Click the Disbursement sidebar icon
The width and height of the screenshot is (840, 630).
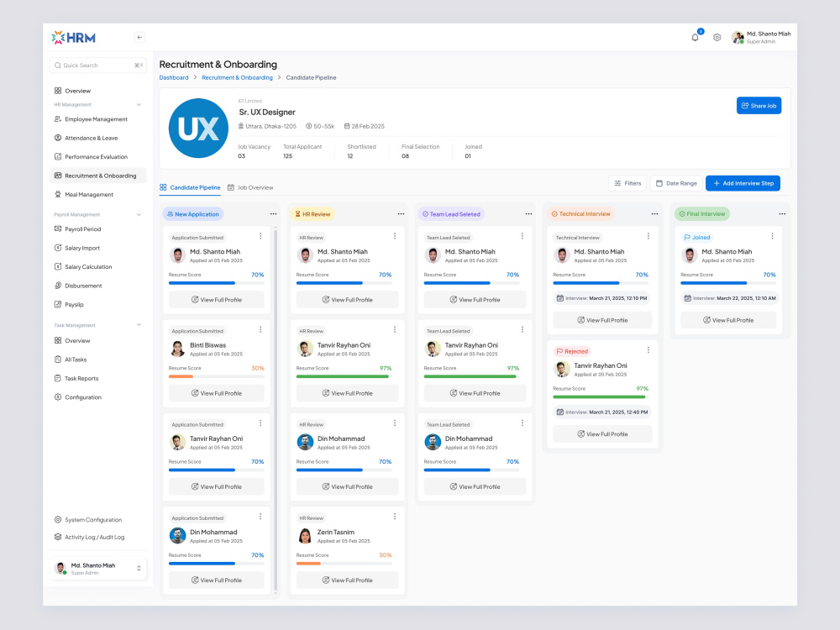pyautogui.click(x=58, y=286)
